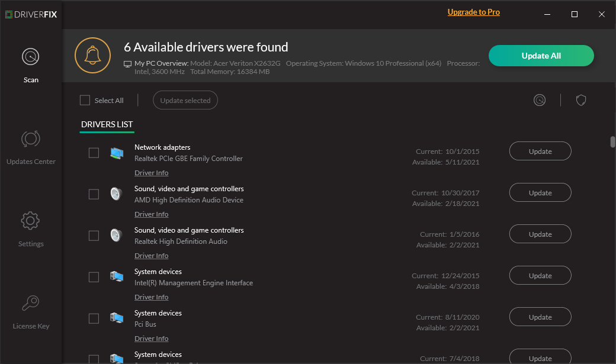
Task: Check the Pci Bus system device
Action: [x=93, y=318]
